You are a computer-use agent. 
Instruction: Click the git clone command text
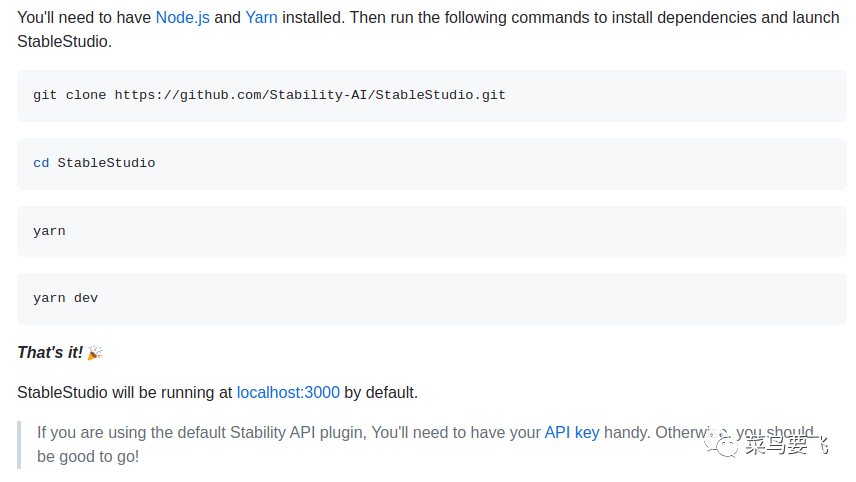(x=269, y=95)
